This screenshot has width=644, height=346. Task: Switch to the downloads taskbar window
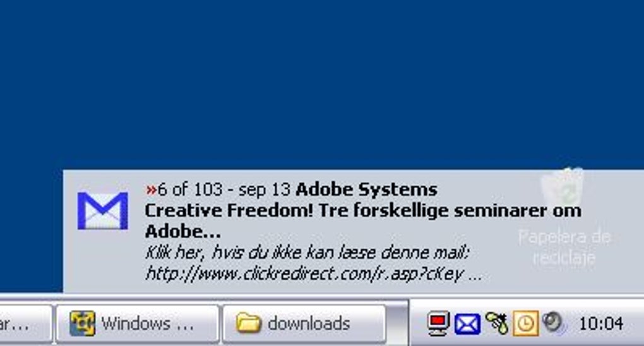pos(304,323)
